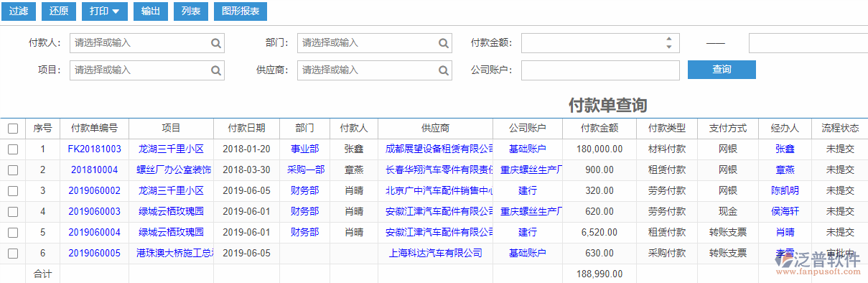The height and width of the screenshot is (283, 868).
Task: Open the 采购一部 department link
Action: point(305,170)
